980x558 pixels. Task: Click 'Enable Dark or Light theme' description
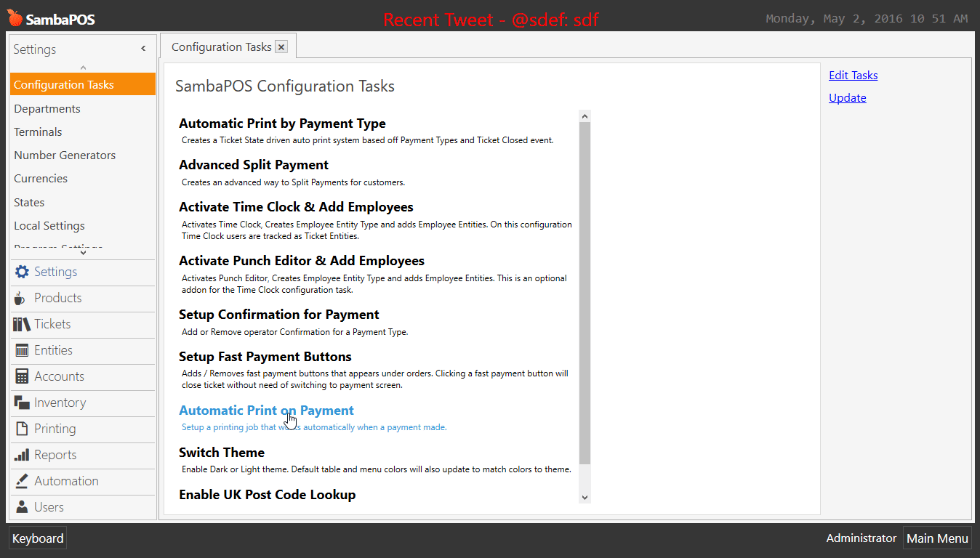(x=377, y=469)
